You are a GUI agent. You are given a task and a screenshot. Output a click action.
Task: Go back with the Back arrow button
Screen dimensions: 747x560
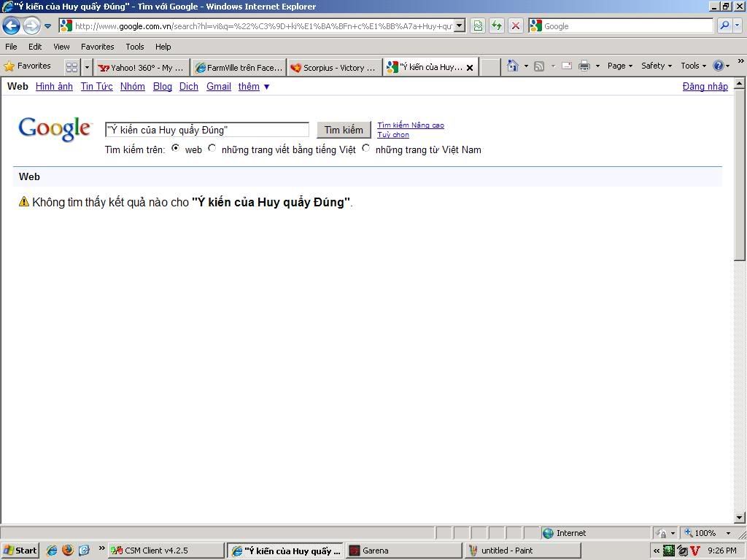click(x=12, y=26)
